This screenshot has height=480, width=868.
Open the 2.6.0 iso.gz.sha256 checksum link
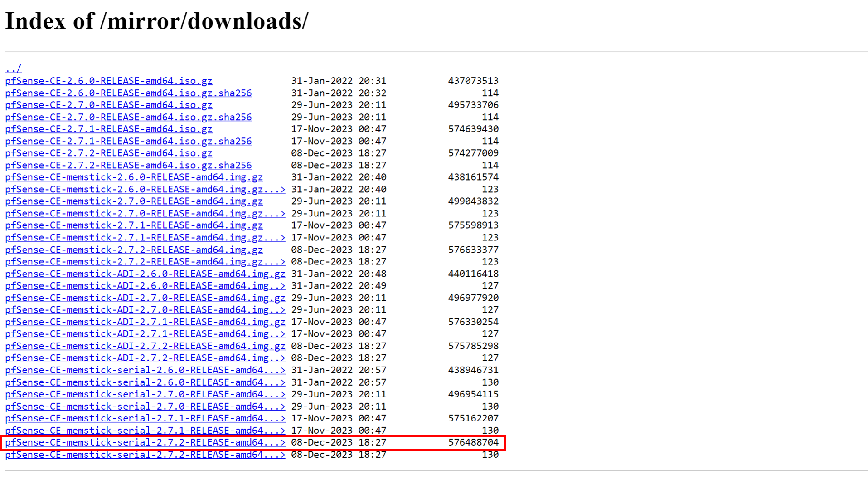(x=128, y=93)
